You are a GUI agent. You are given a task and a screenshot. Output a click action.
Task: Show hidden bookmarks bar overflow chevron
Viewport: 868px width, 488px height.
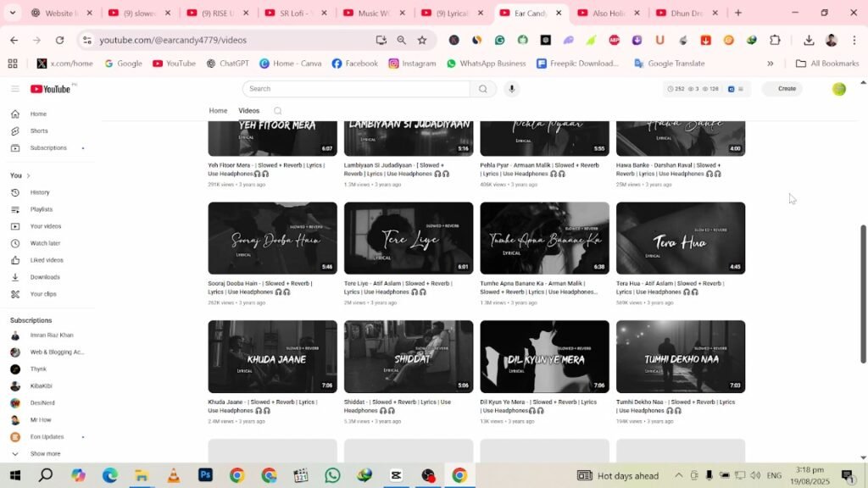tap(770, 64)
